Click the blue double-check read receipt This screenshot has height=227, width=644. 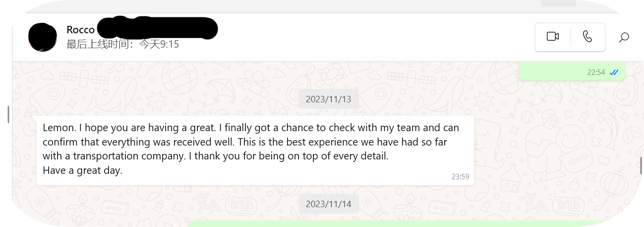[x=614, y=72]
